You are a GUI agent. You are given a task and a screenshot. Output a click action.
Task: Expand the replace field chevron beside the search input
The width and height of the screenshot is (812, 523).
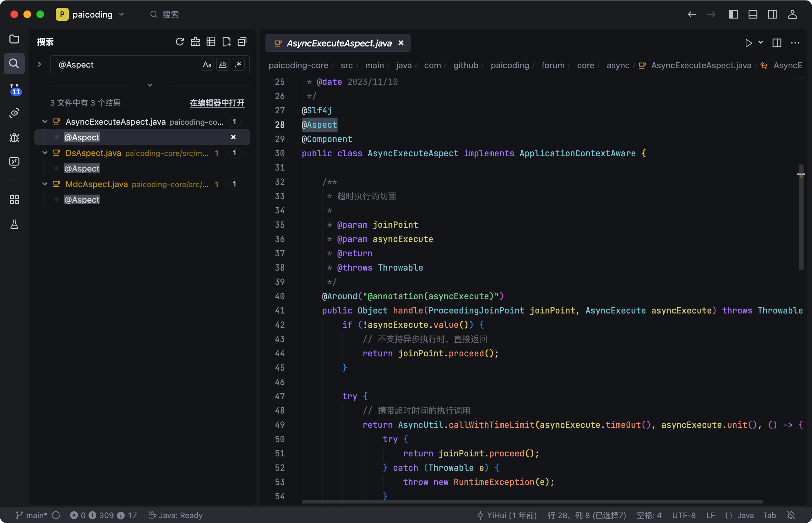click(39, 65)
